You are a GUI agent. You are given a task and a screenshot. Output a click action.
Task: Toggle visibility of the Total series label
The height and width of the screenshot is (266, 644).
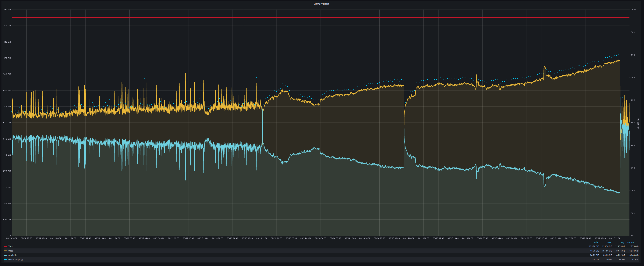click(11, 246)
